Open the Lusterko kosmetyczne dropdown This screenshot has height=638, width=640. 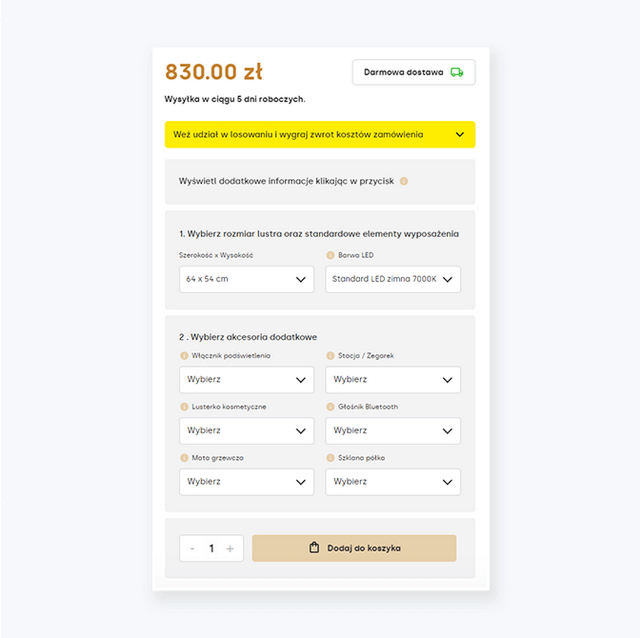point(246,431)
